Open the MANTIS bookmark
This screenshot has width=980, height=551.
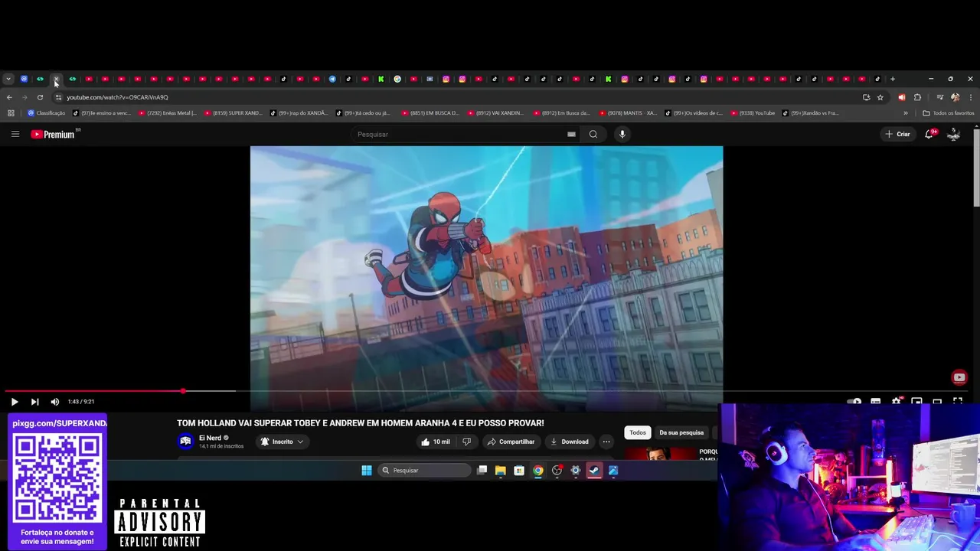628,113
